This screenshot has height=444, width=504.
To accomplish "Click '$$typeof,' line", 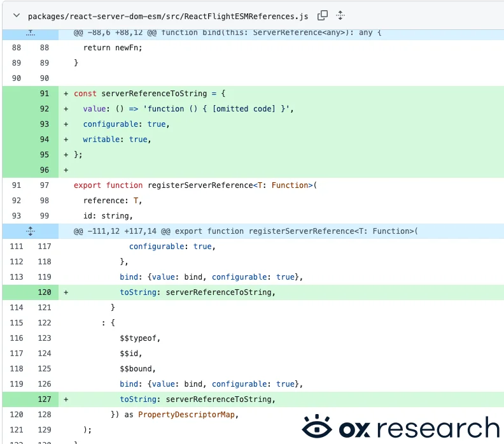I will (140, 338).
